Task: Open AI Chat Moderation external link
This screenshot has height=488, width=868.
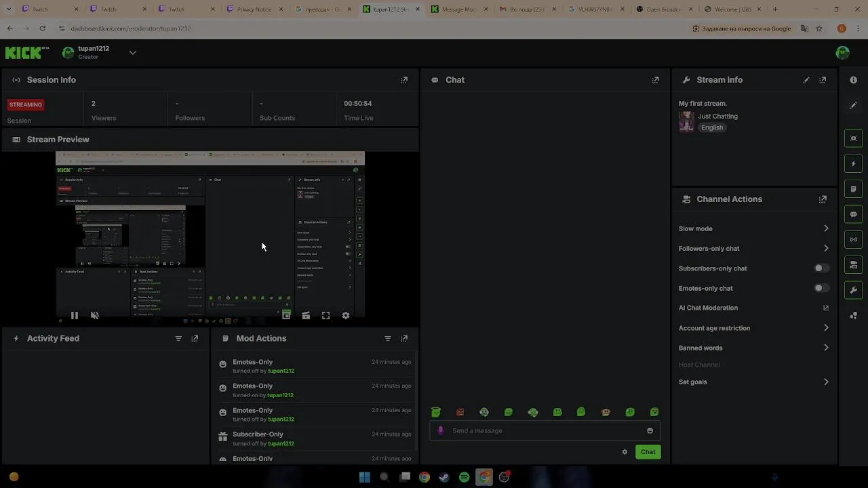Action: point(825,308)
